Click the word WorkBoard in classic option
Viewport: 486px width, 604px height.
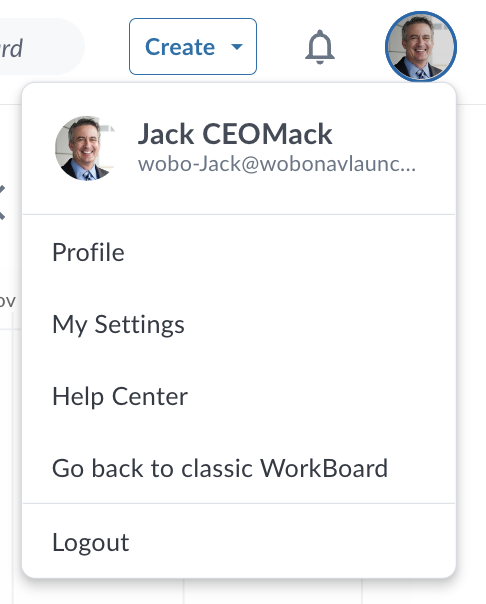pyautogui.click(x=324, y=468)
